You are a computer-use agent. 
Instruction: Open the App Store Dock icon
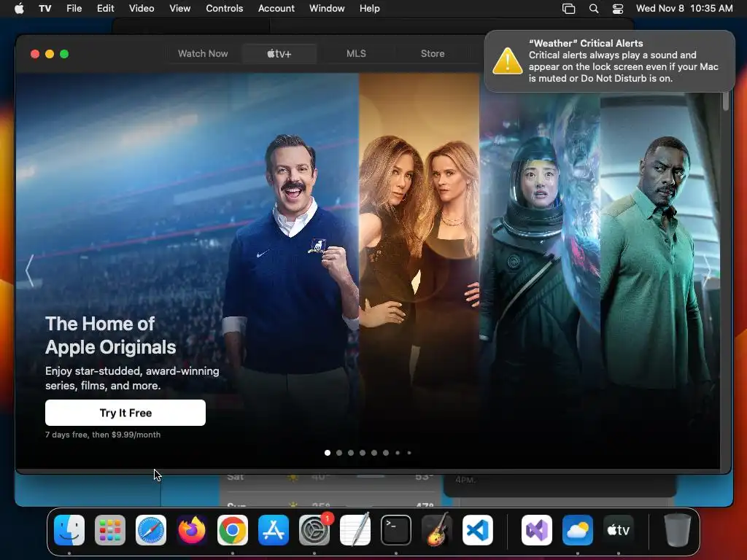tap(274, 530)
